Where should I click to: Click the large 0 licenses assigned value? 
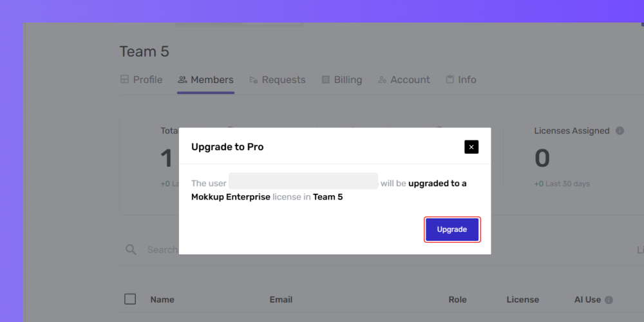click(x=542, y=159)
